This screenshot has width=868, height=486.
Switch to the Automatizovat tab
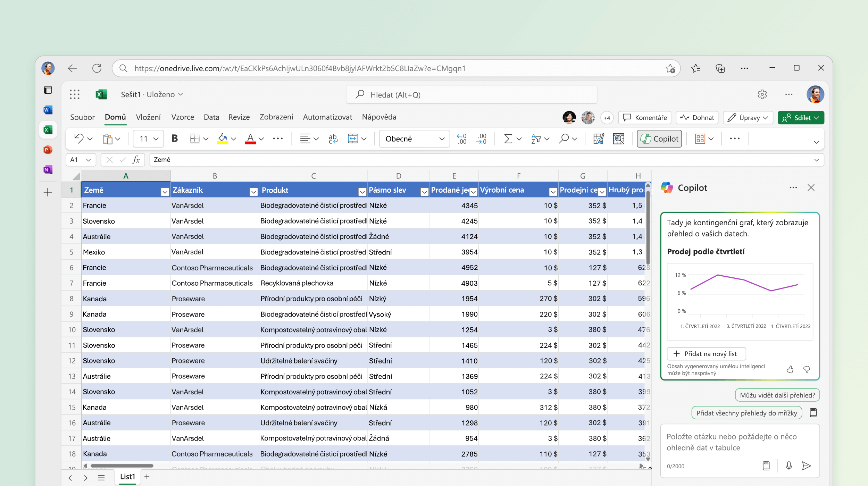click(328, 117)
